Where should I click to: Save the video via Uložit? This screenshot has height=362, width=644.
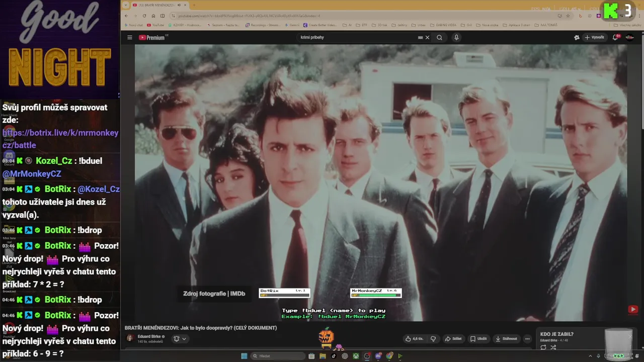[x=478, y=338]
